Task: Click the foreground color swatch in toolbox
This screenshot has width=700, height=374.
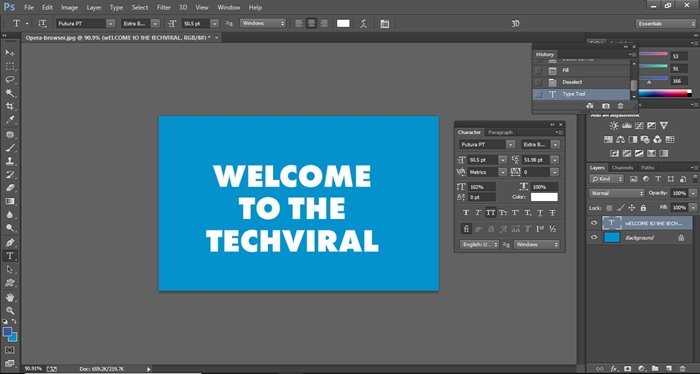Action: click(7, 332)
